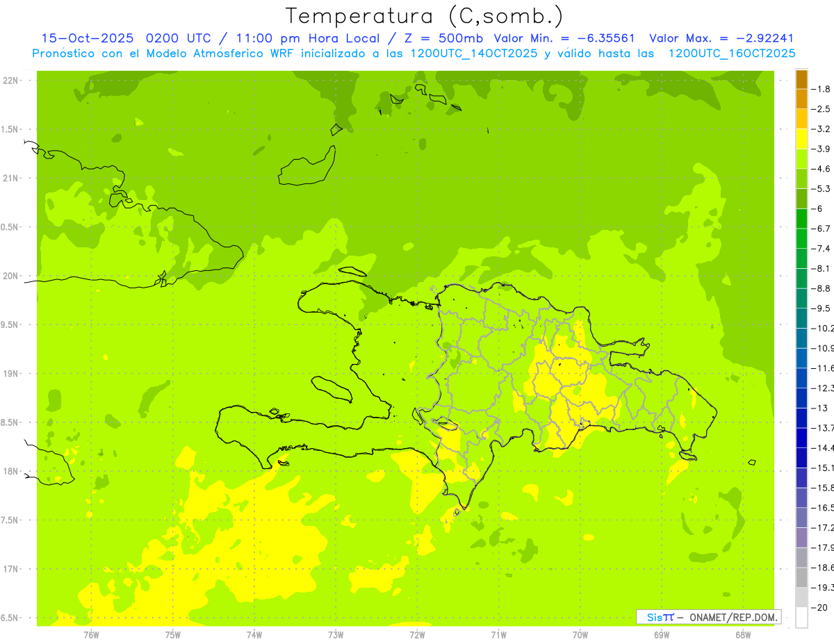Click the '0.5N' latitude tick label
834x644 pixels.
pos(10,227)
